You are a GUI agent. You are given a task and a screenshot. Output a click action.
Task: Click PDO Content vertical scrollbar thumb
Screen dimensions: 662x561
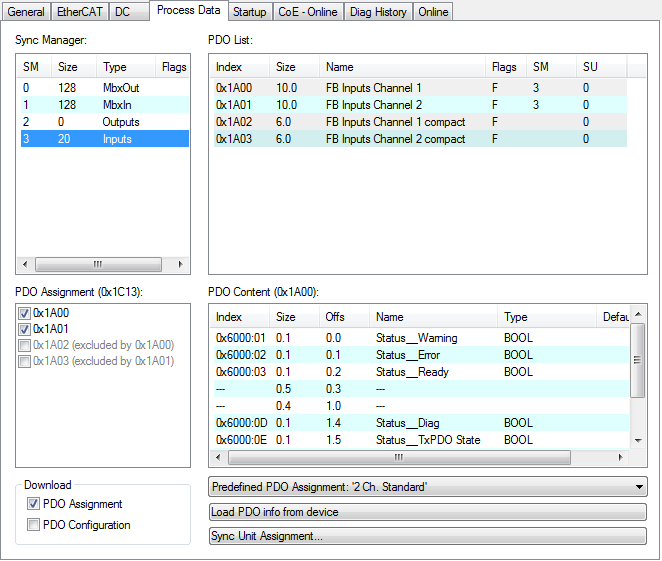pos(638,360)
